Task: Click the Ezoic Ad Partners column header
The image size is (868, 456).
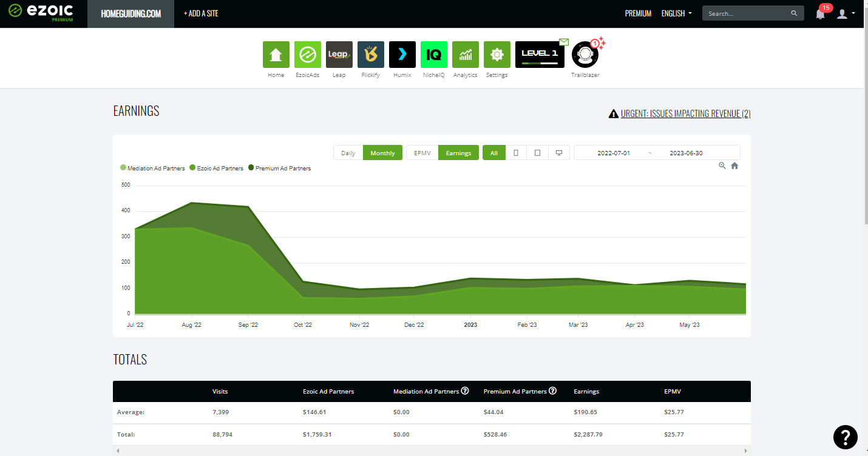Action: click(328, 391)
